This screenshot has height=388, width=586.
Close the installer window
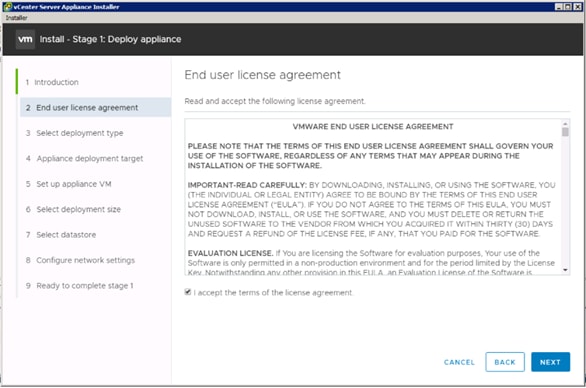coord(577,7)
